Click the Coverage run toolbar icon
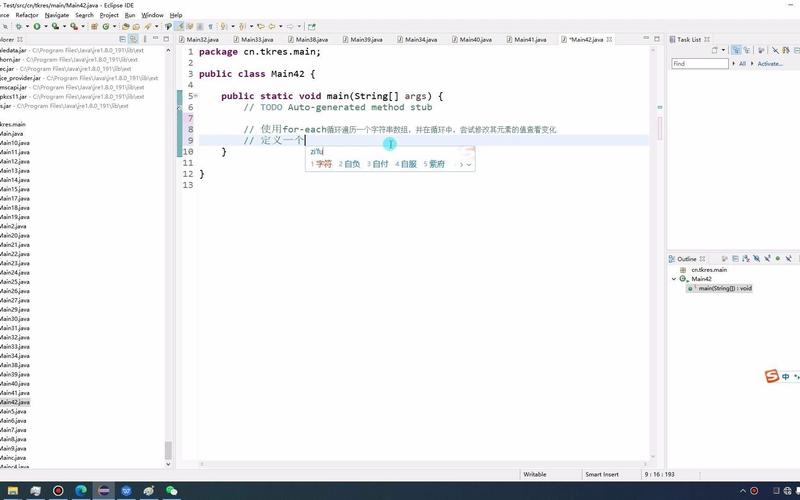 pos(55,27)
